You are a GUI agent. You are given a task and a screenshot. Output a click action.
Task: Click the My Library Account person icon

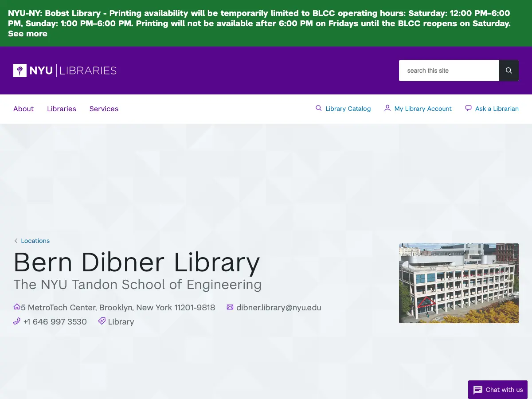click(387, 108)
